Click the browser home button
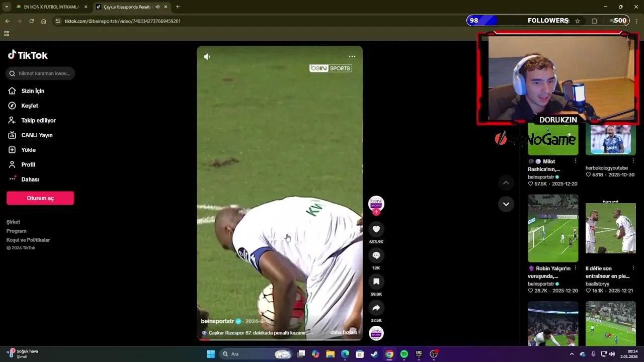This screenshot has width=644, height=362. click(44, 21)
